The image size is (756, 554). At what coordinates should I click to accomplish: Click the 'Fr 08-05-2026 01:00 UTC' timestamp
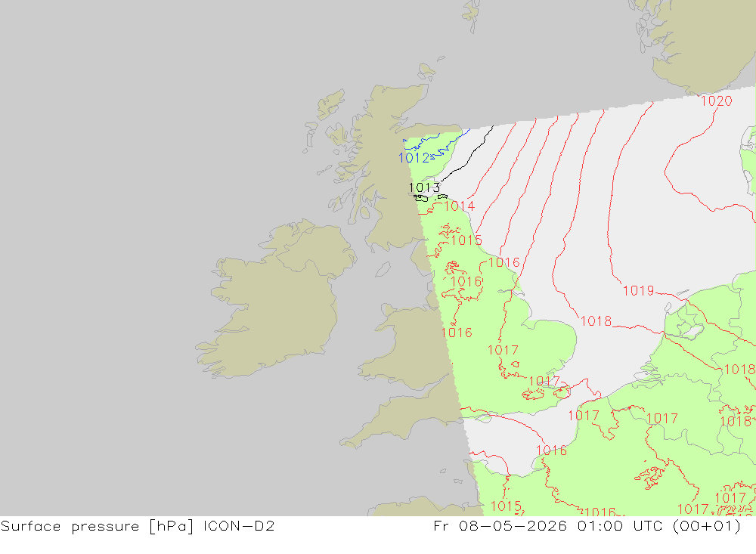pos(548,526)
